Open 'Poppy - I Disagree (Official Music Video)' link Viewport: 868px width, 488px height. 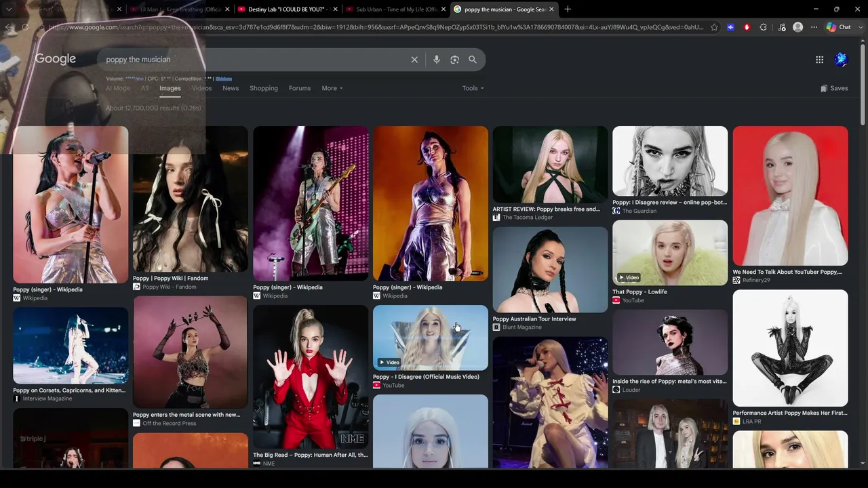[426, 376]
